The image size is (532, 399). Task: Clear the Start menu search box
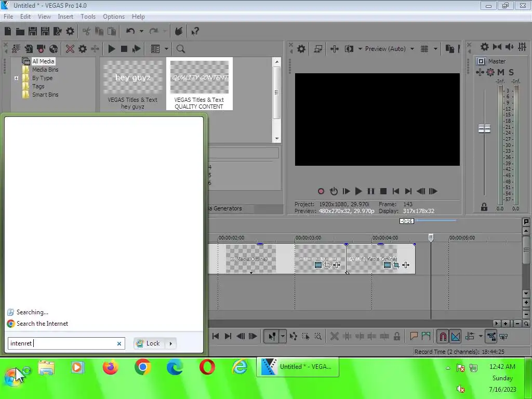point(119,344)
